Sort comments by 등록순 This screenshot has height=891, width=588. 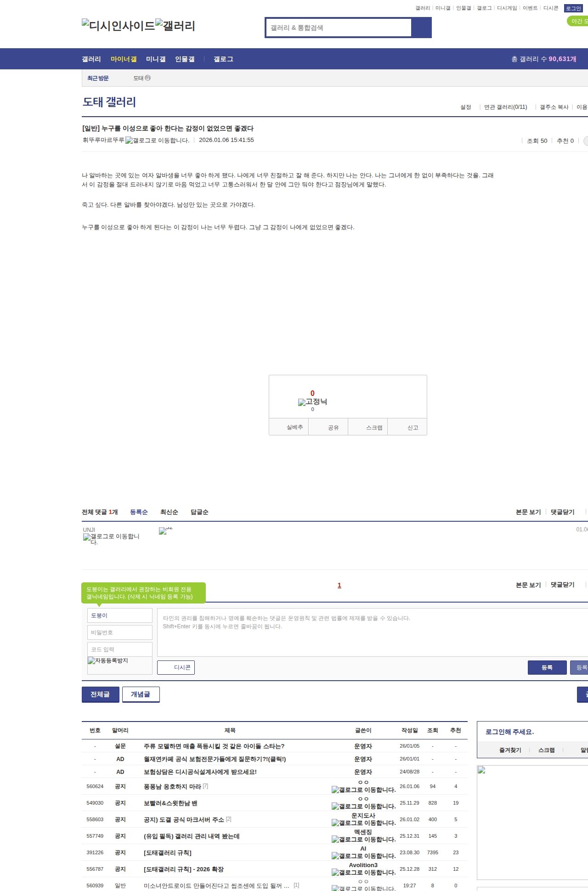[139, 512]
